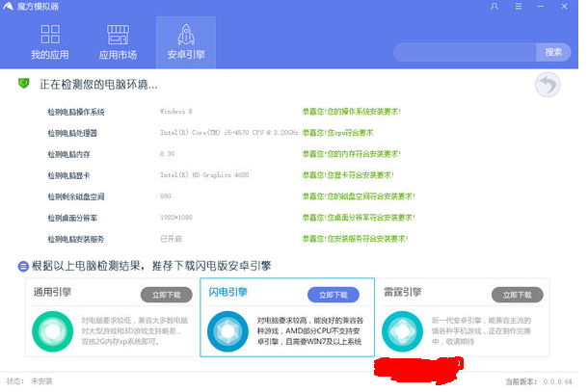The width and height of the screenshot is (588, 392).
Task: Download the 通用引擎 via 立即下载
Action: tap(167, 295)
